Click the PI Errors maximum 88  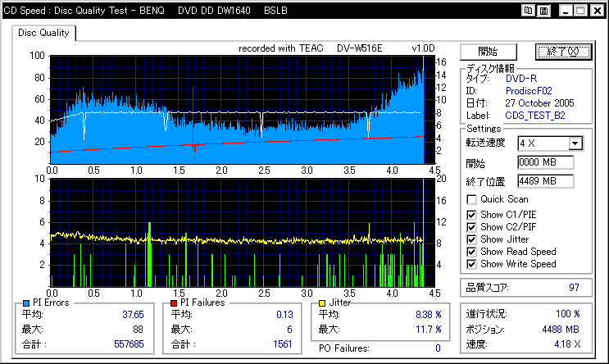[139, 330]
